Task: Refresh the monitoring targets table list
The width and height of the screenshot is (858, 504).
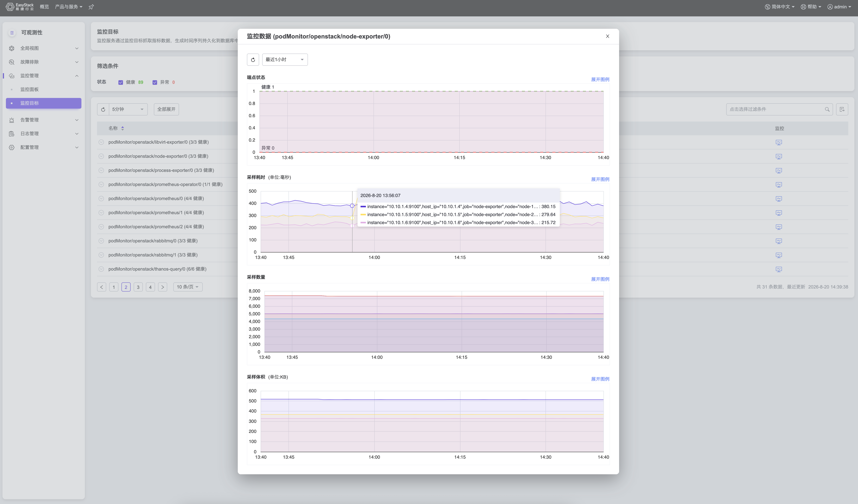Action: click(103, 109)
